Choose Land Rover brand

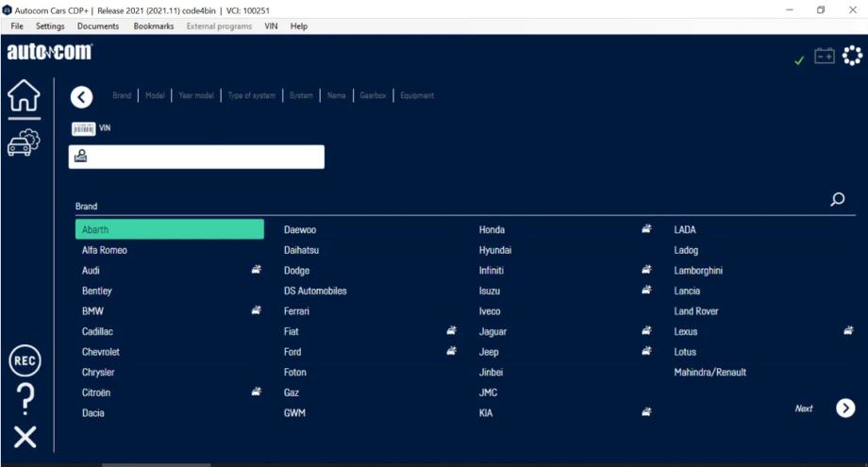pyautogui.click(x=696, y=311)
